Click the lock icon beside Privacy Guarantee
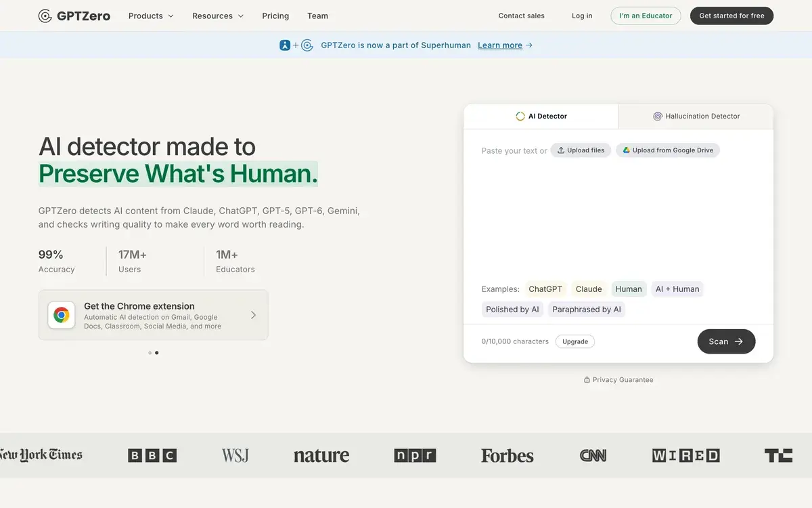 pyautogui.click(x=587, y=380)
